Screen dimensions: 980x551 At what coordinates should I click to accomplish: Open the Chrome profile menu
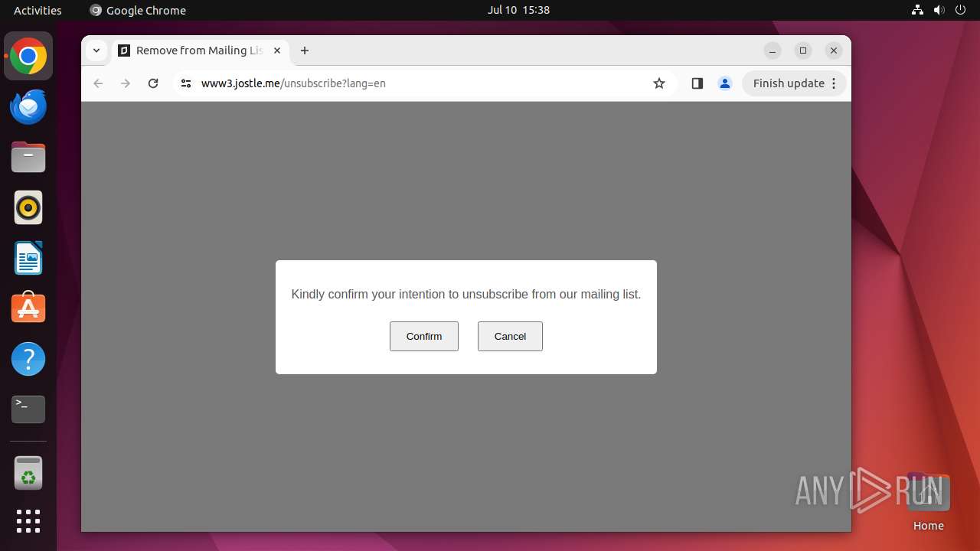pos(725,83)
